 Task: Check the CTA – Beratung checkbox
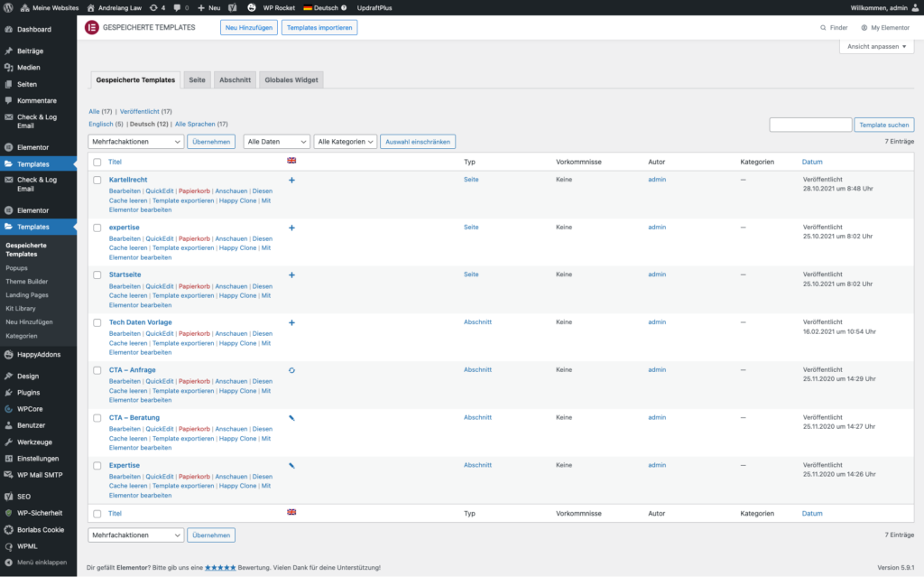tap(97, 418)
